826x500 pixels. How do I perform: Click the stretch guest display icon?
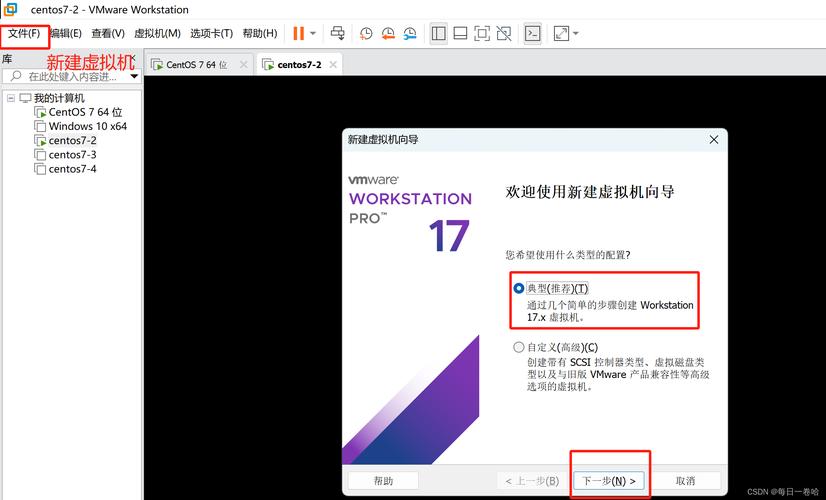(562, 34)
